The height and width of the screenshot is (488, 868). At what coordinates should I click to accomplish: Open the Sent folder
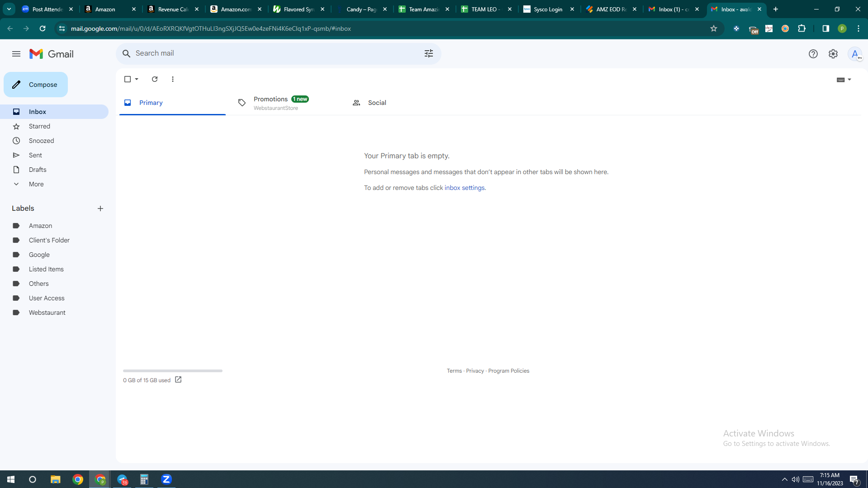tap(54, 155)
